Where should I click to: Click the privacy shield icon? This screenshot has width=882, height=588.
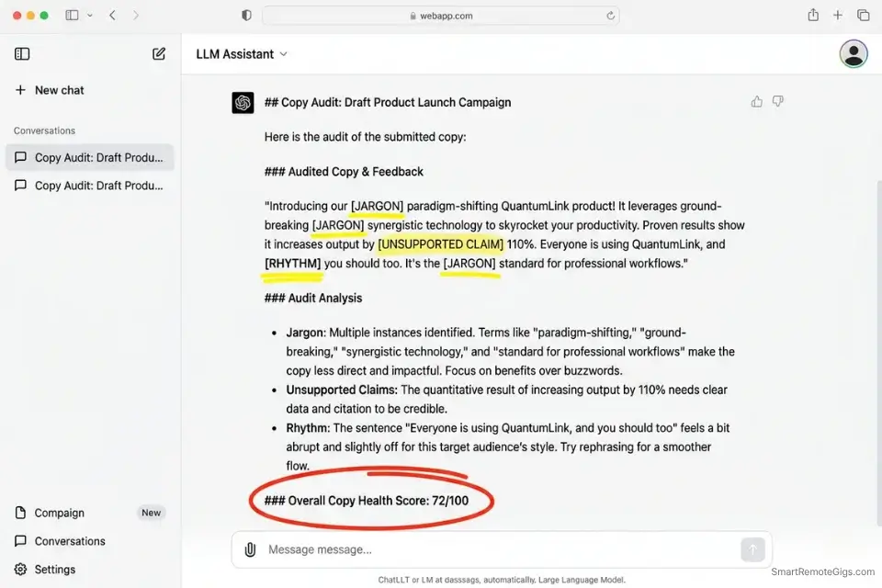click(x=246, y=16)
